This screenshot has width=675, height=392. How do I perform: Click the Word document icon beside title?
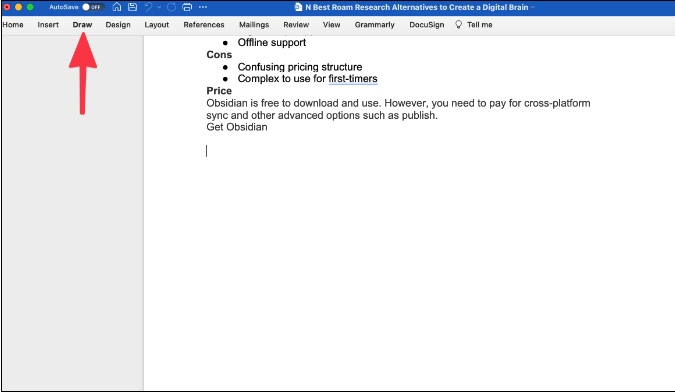(298, 7)
